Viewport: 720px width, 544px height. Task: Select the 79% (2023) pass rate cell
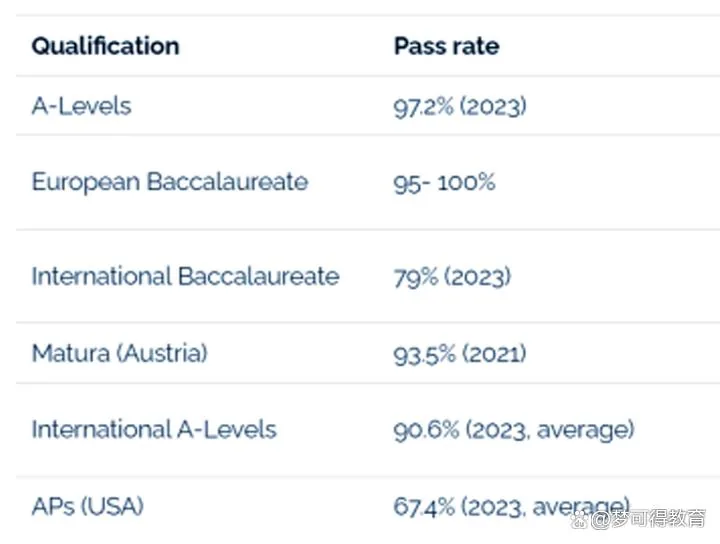point(452,277)
